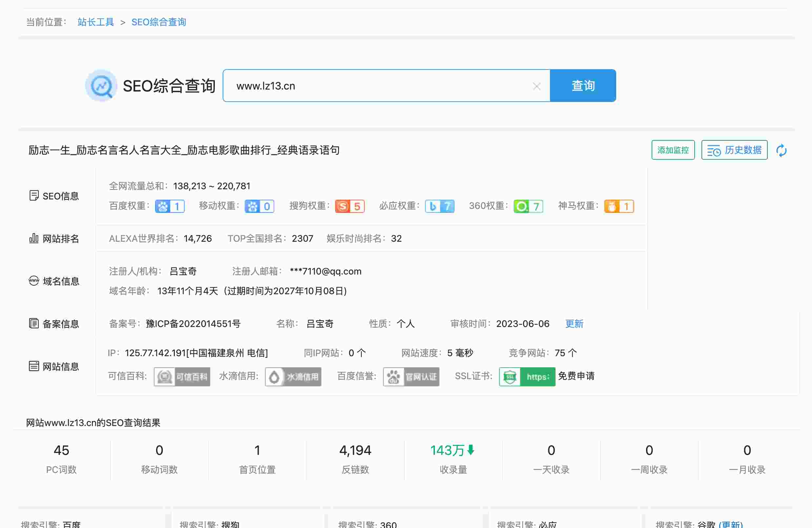Click the refresh circular arrows icon
Viewport: 812px width, 528px height.
click(x=781, y=151)
